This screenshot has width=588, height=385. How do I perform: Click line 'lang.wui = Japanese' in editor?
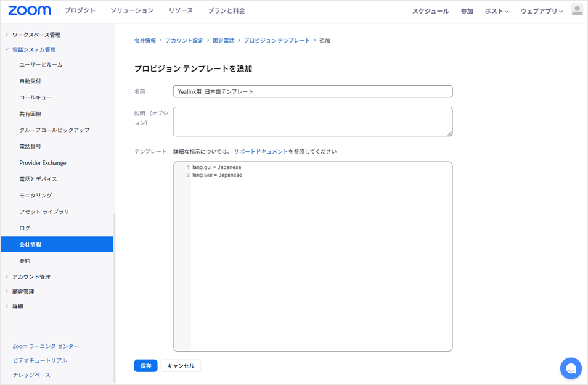(x=217, y=175)
